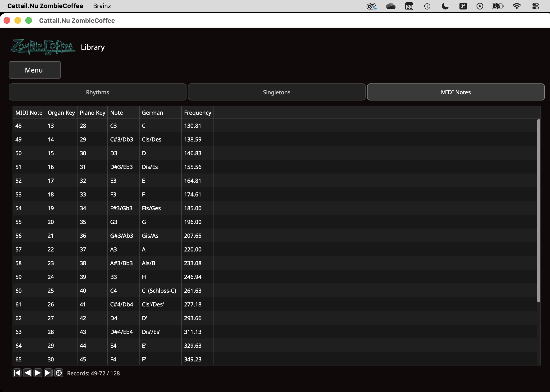Toggle the moon Focus icon

click(x=445, y=6)
